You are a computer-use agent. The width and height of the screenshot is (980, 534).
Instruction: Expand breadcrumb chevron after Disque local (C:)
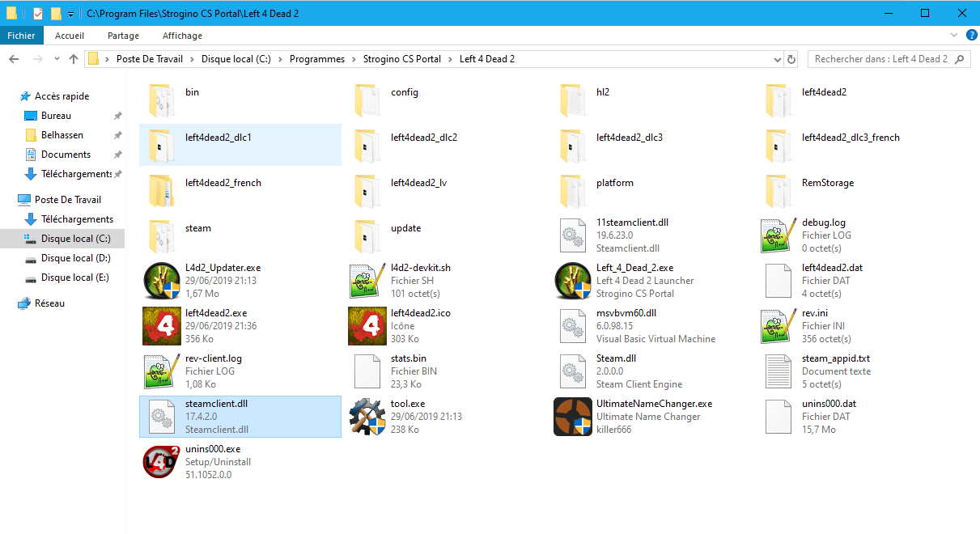click(280, 59)
